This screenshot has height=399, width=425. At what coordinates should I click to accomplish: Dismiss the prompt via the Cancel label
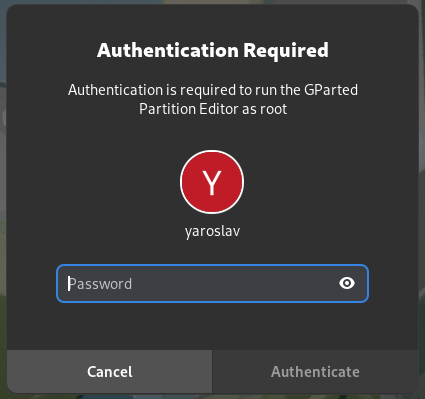110,372
